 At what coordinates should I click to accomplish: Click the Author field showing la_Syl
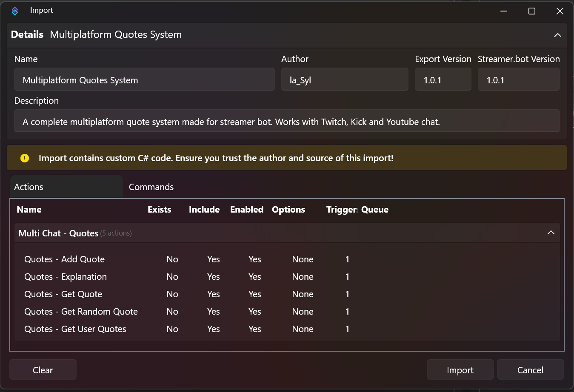point(345,79)
